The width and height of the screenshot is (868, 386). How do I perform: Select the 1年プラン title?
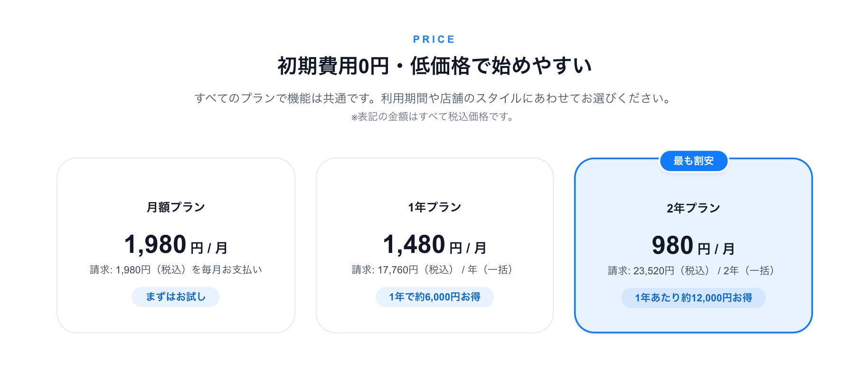[x=434, y=207]
